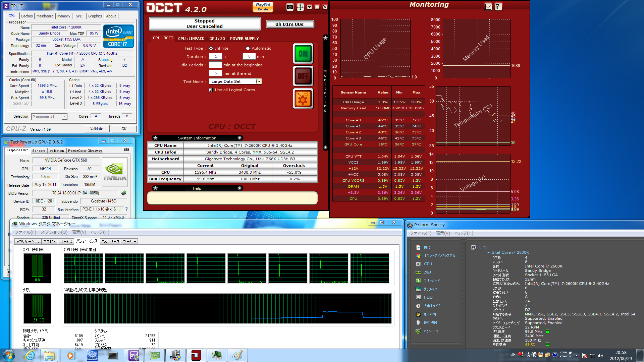Image resolution: width=644 pixels, height=362 pixels.
Task: Click the OCCT move-window arrows icon
Action: (300, 7)
